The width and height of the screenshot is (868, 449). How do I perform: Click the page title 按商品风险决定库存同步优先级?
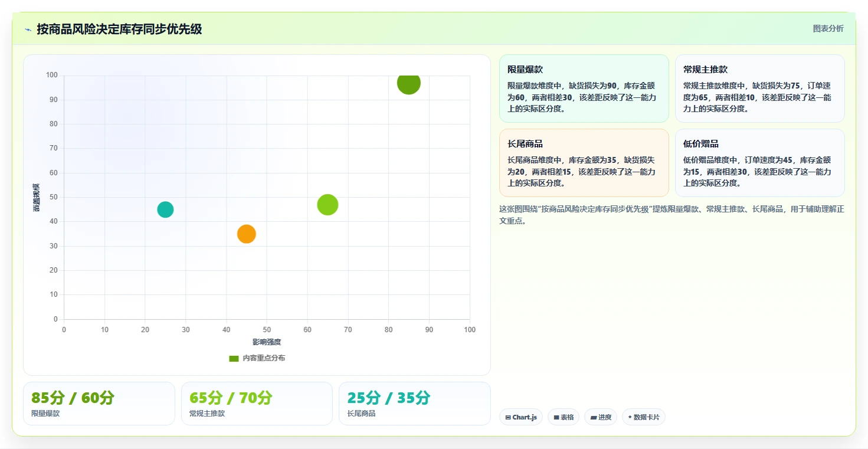119,29
